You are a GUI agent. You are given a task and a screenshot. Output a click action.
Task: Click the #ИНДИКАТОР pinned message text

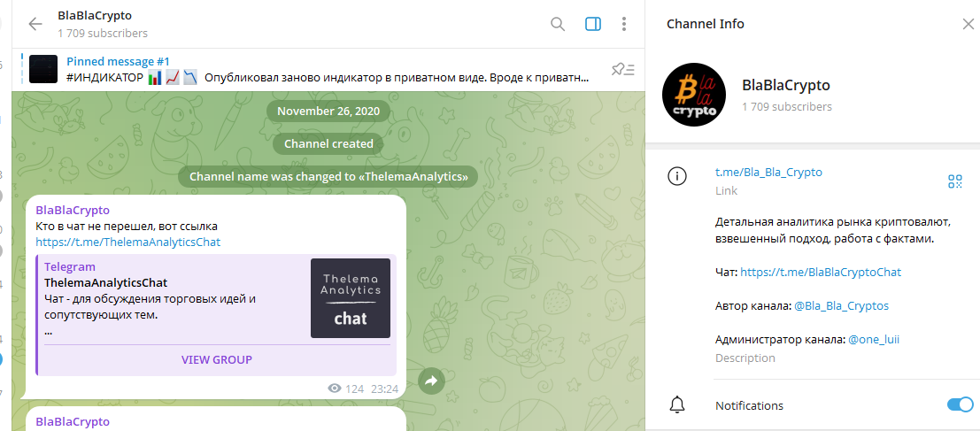(328, 78)
